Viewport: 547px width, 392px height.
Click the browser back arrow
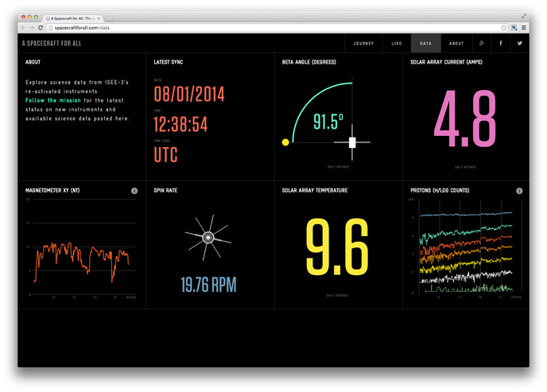click(23, 28)
